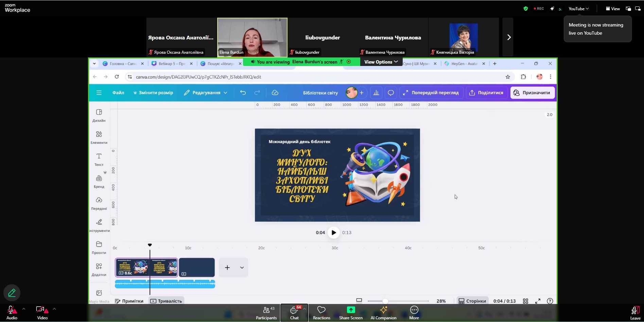
Task: Switch to the HeyGen browser tab
Action: point(464,64)
